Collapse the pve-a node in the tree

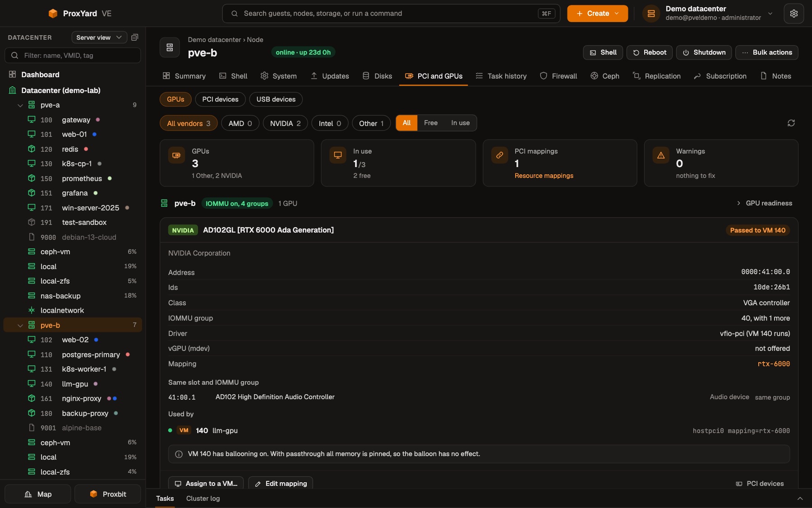20,105
